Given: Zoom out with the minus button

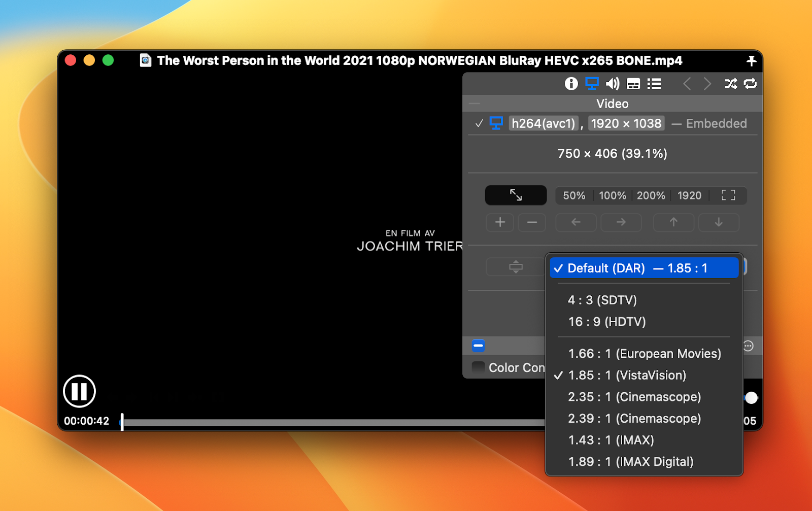Looking at the screenshot, I should click(x=532, y=222).
